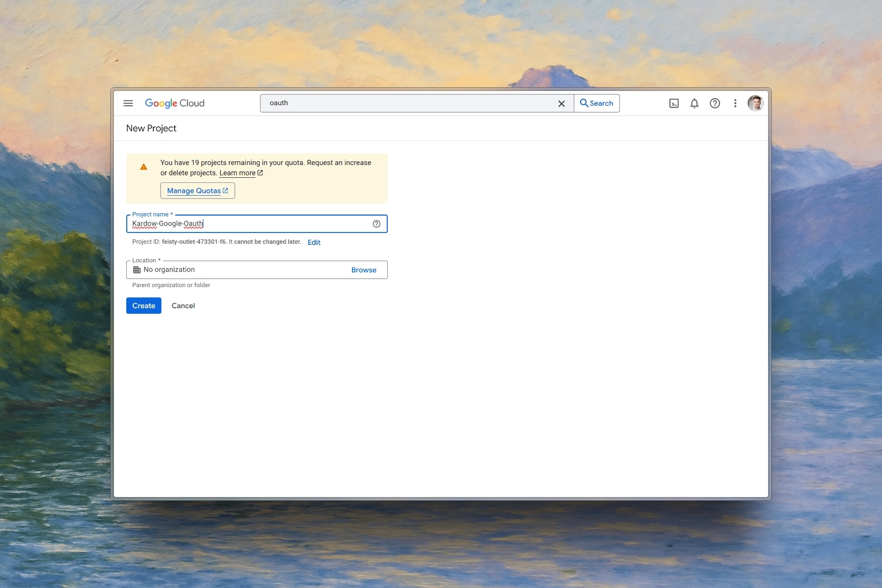Screen dimensions: 882x588
Task: Click project name help icon
Action: point(376,224)
